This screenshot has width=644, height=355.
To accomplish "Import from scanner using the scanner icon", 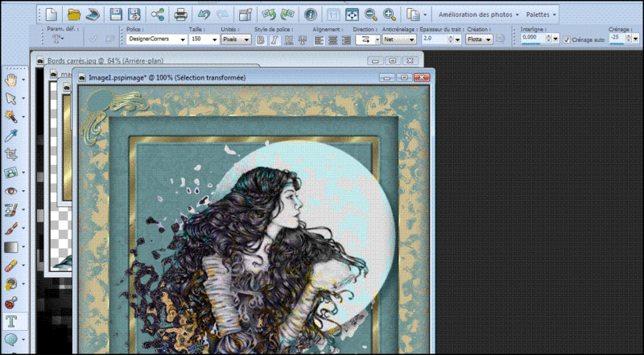I will (x=93, y=14).
